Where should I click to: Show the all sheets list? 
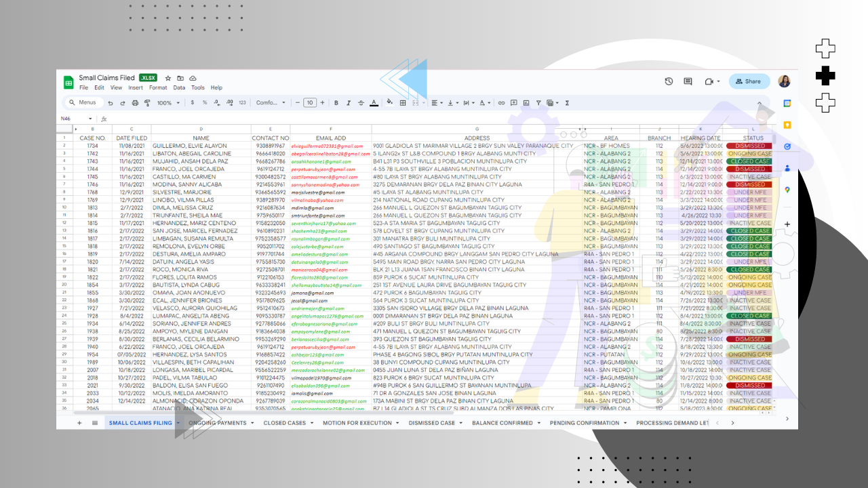pos(95,423)
